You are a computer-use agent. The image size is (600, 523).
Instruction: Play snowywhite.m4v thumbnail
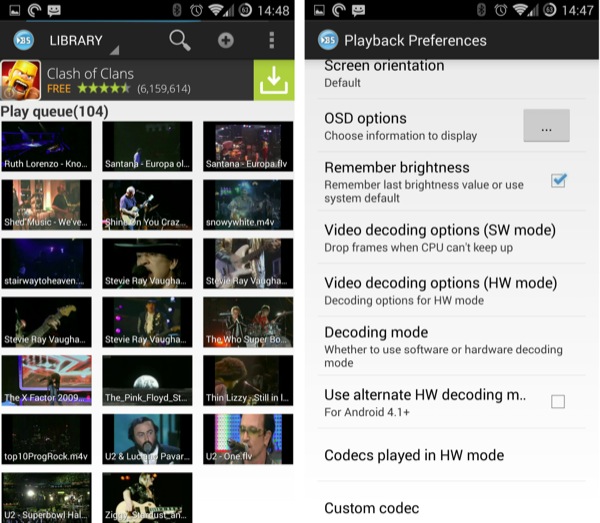pos(248,205)
